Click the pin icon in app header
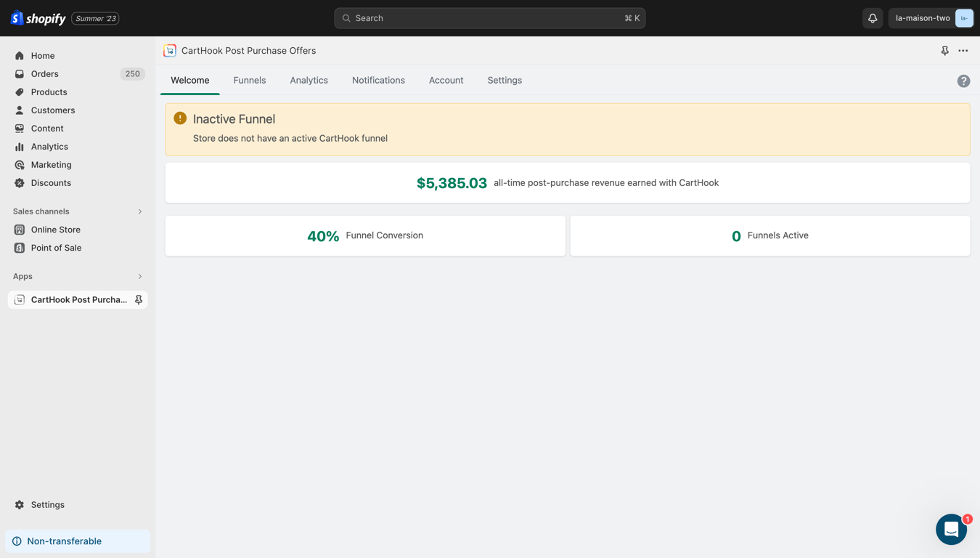This screenshot has height=558, width=980. pyautogui.click(x=944, y=51)
